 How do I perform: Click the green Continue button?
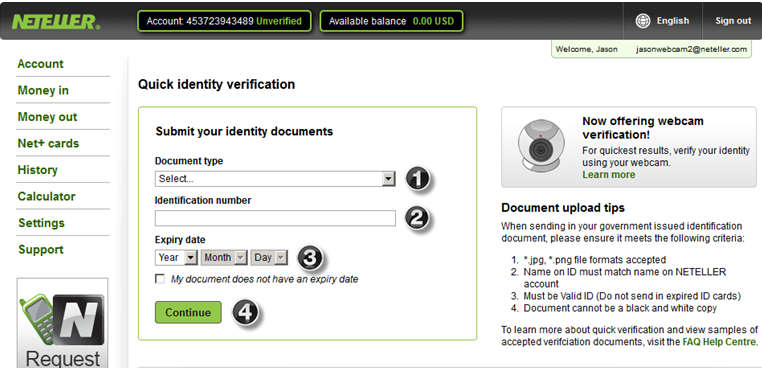point(188,313)
